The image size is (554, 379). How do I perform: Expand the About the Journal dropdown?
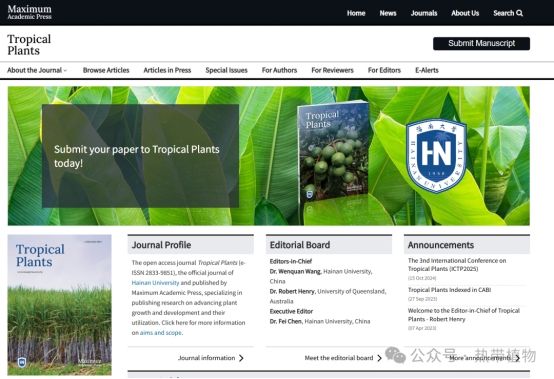tap(37, 70)
